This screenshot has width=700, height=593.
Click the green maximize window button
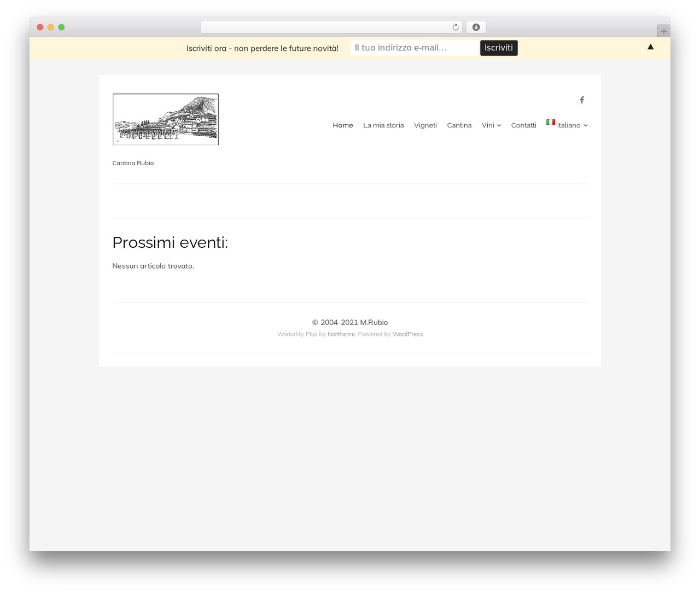[61, 27]
